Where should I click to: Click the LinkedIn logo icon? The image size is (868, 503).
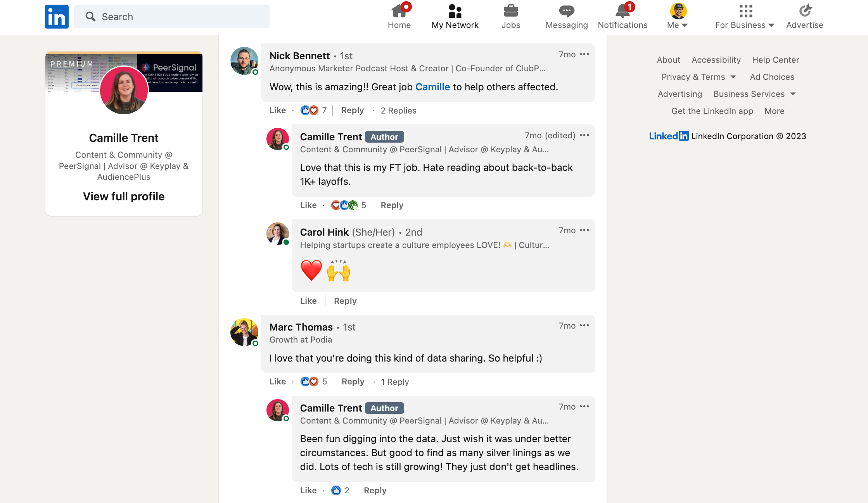click(x=57, y=17)
